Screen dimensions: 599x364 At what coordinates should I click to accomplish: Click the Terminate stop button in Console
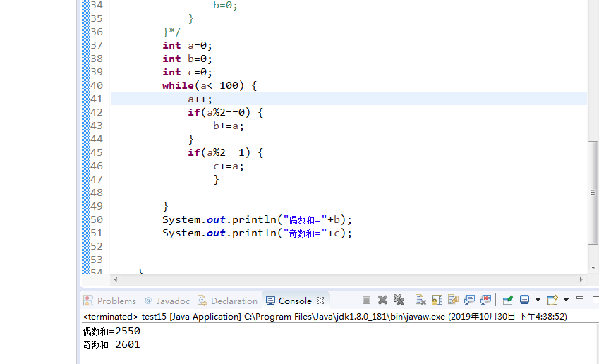click(366, 301)
